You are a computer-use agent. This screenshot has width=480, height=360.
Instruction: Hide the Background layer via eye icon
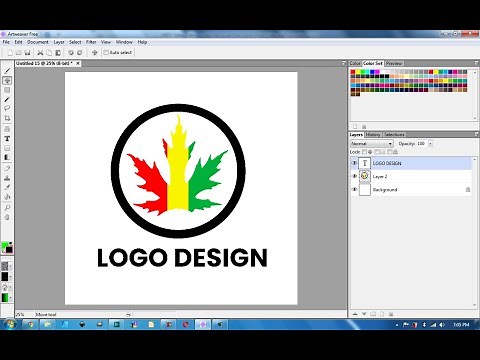(x=354, y=189)
